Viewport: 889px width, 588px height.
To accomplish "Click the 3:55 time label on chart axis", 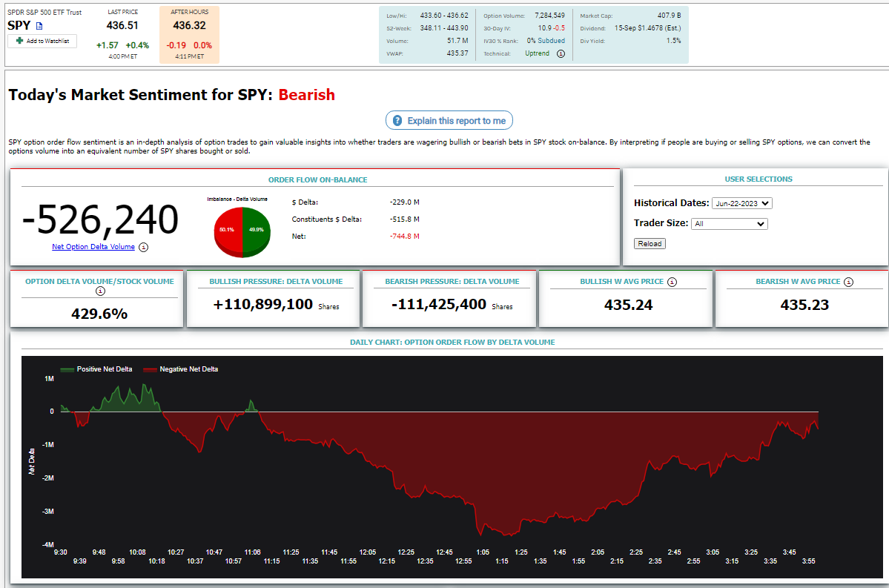I will [x=808, y=561].
